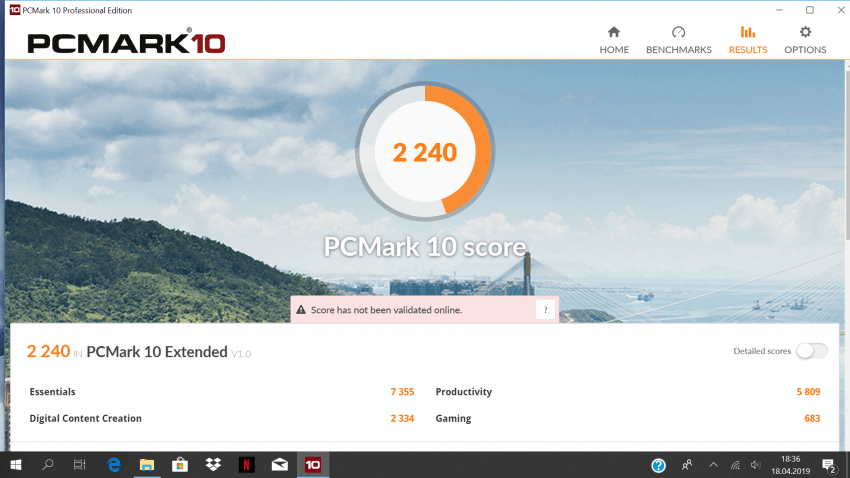Open the People icon in system tray
This screenshot has height=478, width=850.
(x=687, y=465)
